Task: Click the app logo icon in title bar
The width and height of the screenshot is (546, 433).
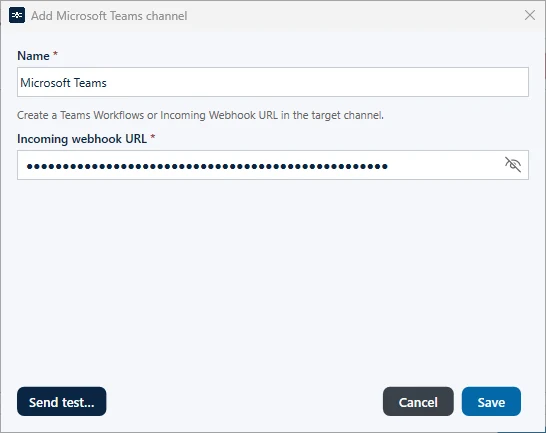Action: coord(17,15)
